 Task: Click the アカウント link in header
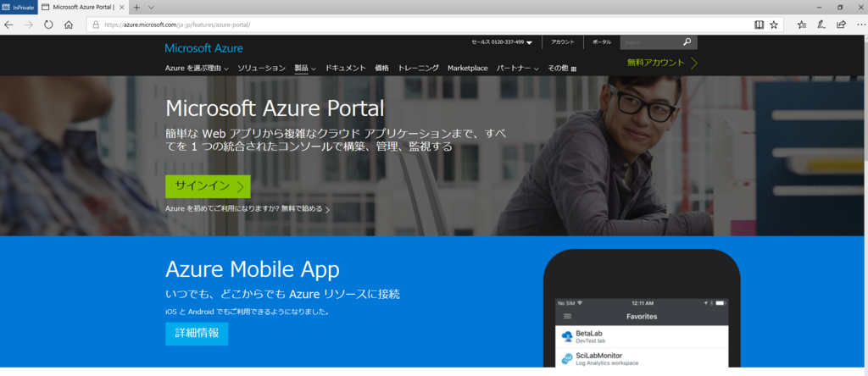point(563,42)
